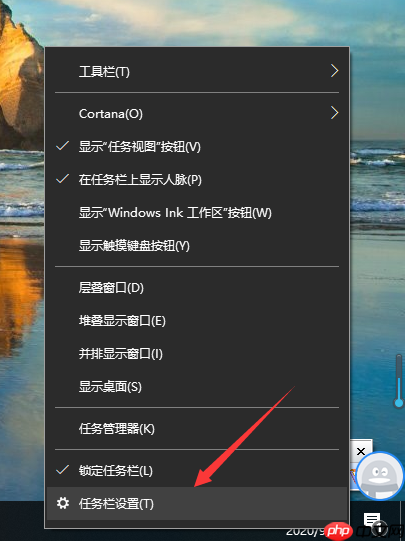Select 层叠窗口(D) cascade windows
405x541 pixels.
(197, 287)
